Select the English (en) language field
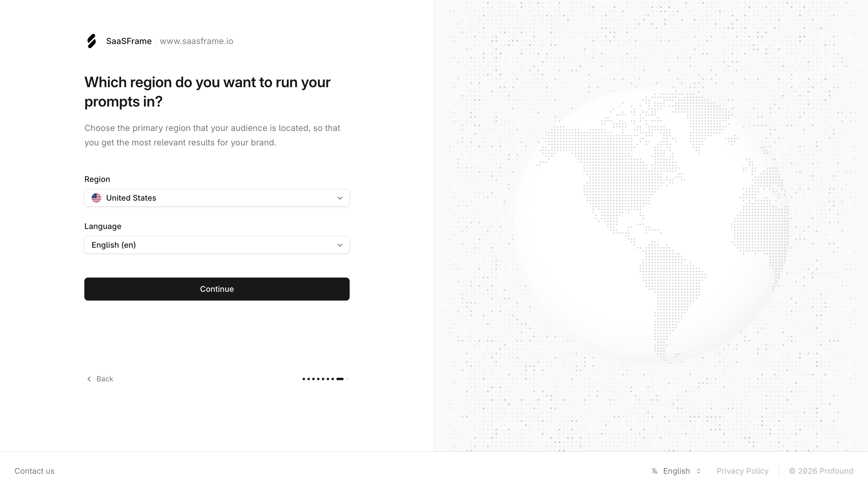The height and width of the screenshot is (490, 868). (x=217, y=245)
